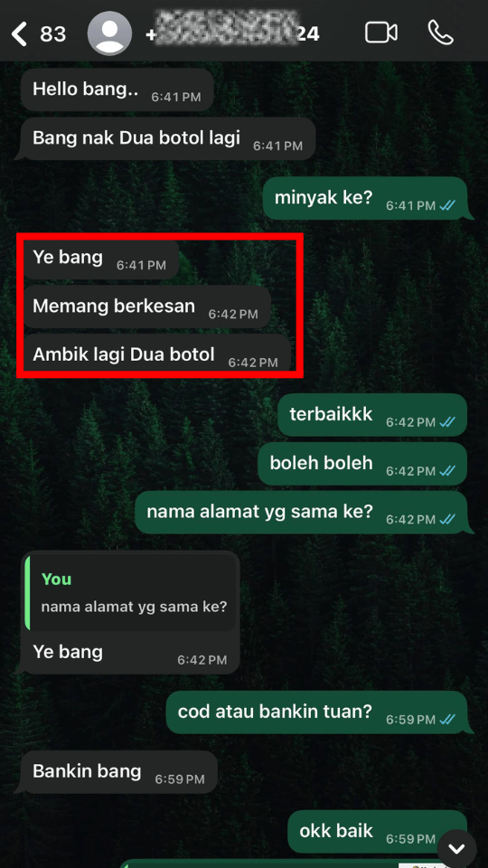Start a voice call via phone icon
Image resolution: width=488 pixels, height=868 pixels.
[441, 33]
